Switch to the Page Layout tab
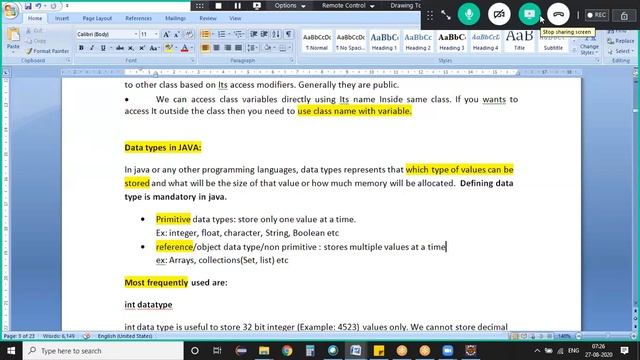 coord(97,18)
